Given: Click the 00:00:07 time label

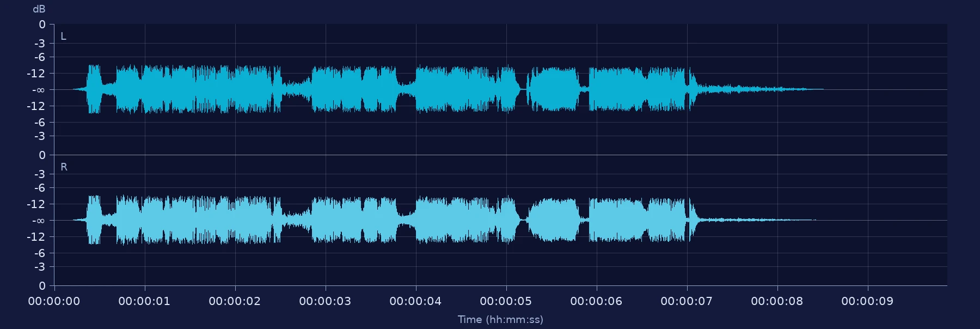Looking at the screenshot, I should [687, 301].
